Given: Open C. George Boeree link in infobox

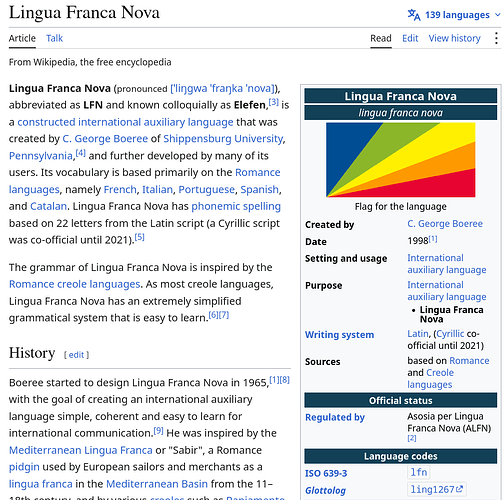Looking at the screenshot, I should [445, 224].
